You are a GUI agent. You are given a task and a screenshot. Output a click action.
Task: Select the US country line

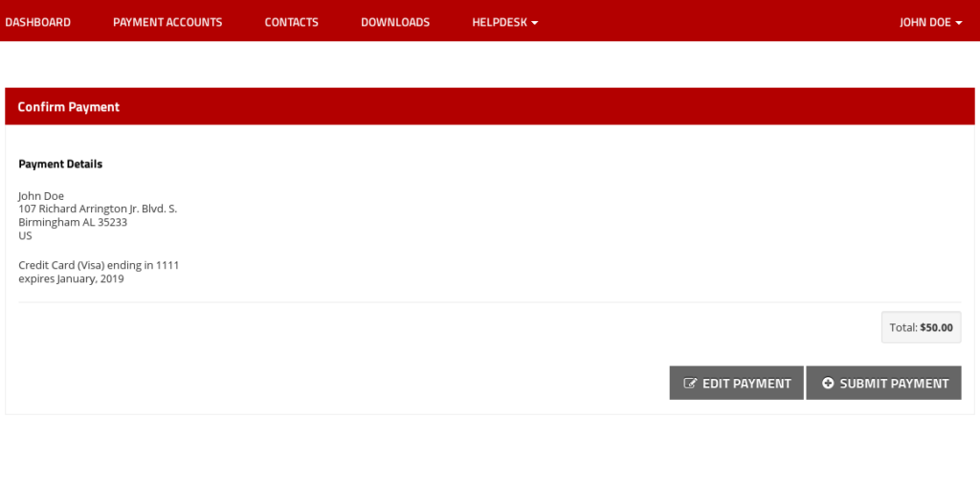25,236
